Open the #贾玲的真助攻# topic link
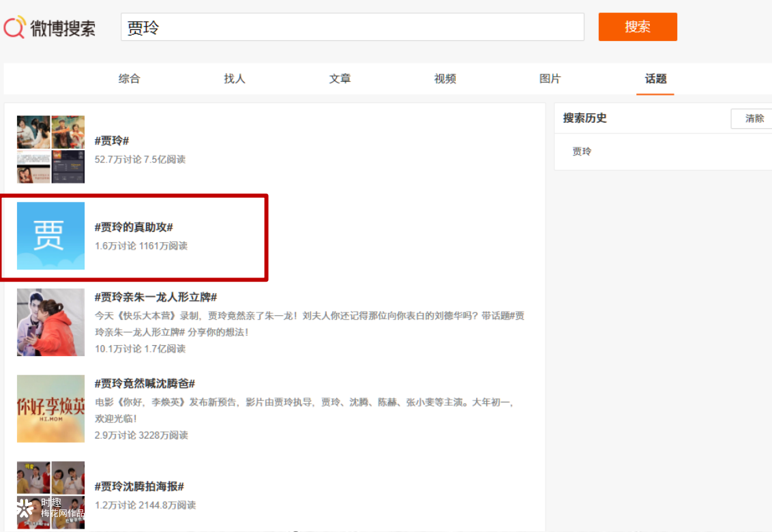The image size is (772, 532). click(134, 227)
